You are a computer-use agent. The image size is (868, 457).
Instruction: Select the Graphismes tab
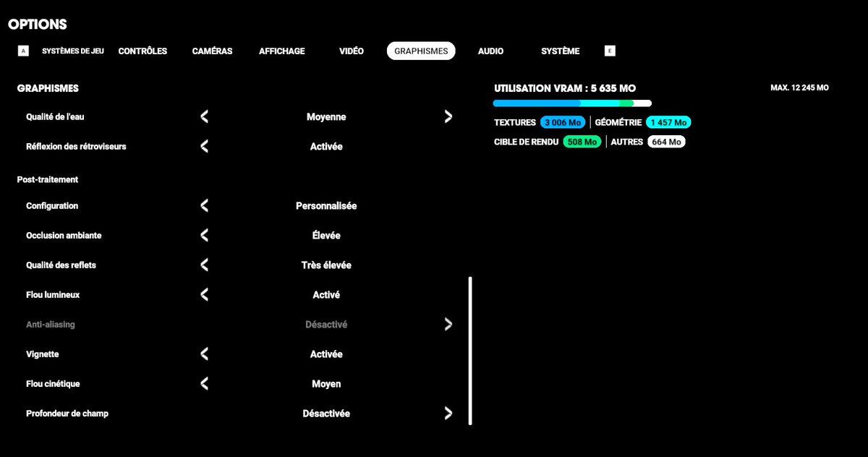(x=421, y=51)
